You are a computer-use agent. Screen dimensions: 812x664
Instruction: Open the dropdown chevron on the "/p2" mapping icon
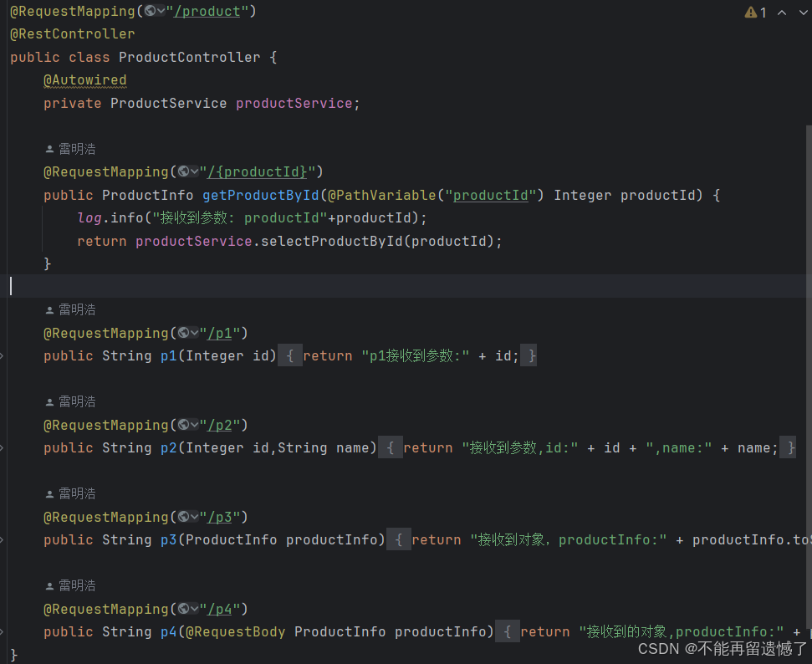click(x=192, y=425)
